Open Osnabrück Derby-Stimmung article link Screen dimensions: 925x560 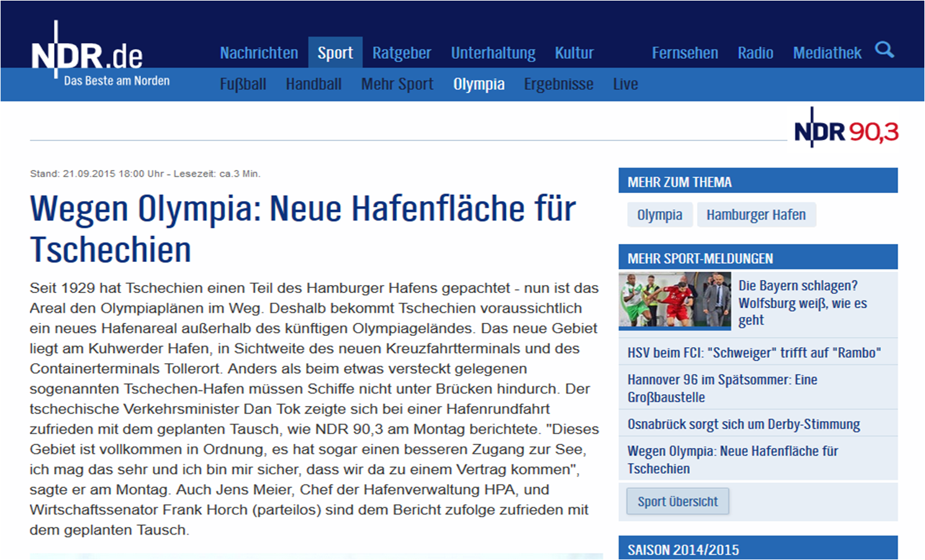(x=744, y=424)
